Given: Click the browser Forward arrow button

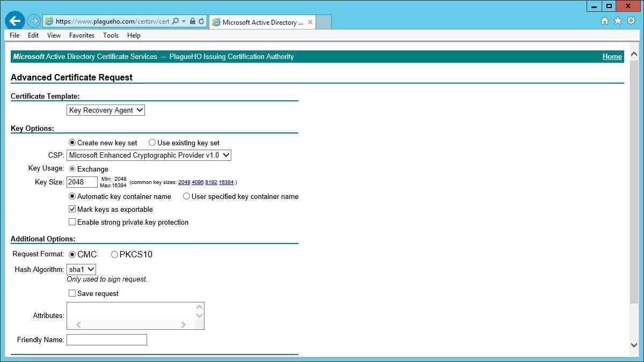Looking at the screenshot, I should (34, 21).
